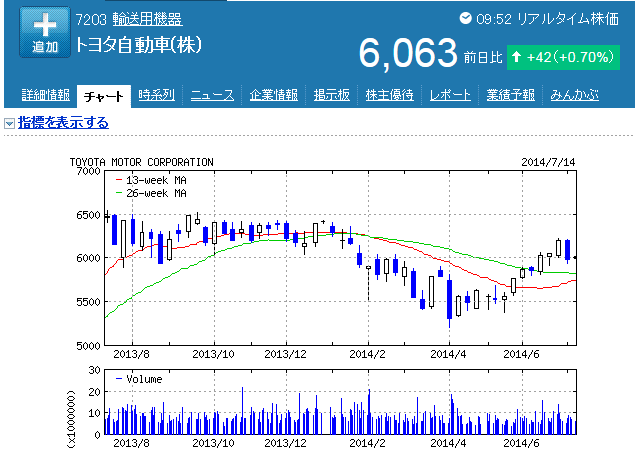This screenshot has width=635, height=451.
Task: Click the 13-week MA legend entry
Action: point(151,180)
